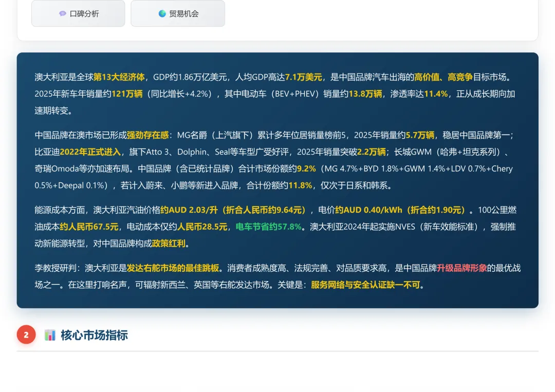555x392 pixels.
Task: Open the 贸易机会 view
Action: click(x=178, y=13)
